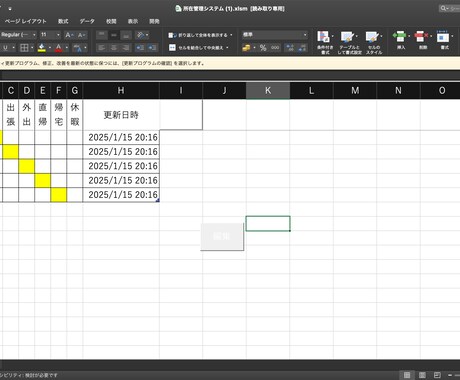This screenshot has width=460, height=380.
Task: Open the View (表示) ribbon tab
Action: [x=133, y=21]
